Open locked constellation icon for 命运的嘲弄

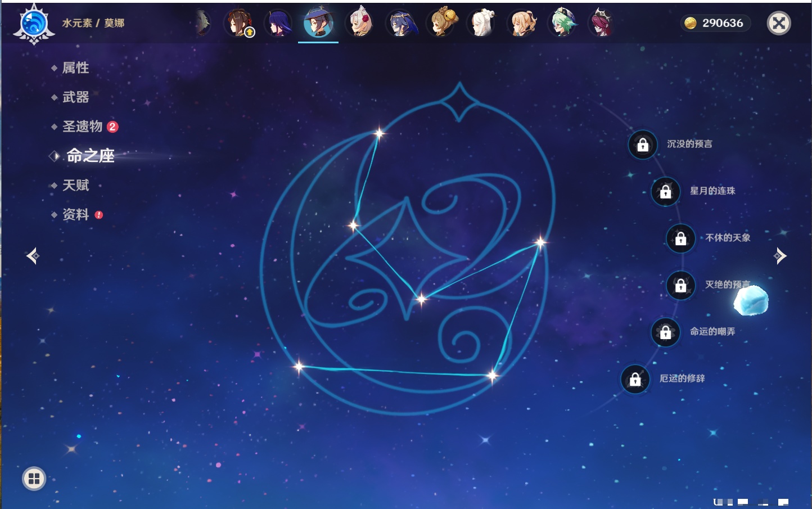click(666, 332)
